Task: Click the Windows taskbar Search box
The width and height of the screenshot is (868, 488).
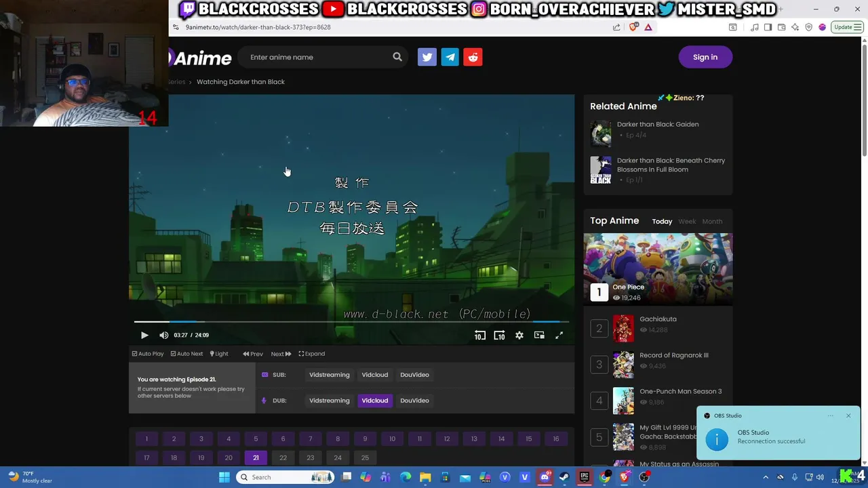Action: (x=285, y=477)
